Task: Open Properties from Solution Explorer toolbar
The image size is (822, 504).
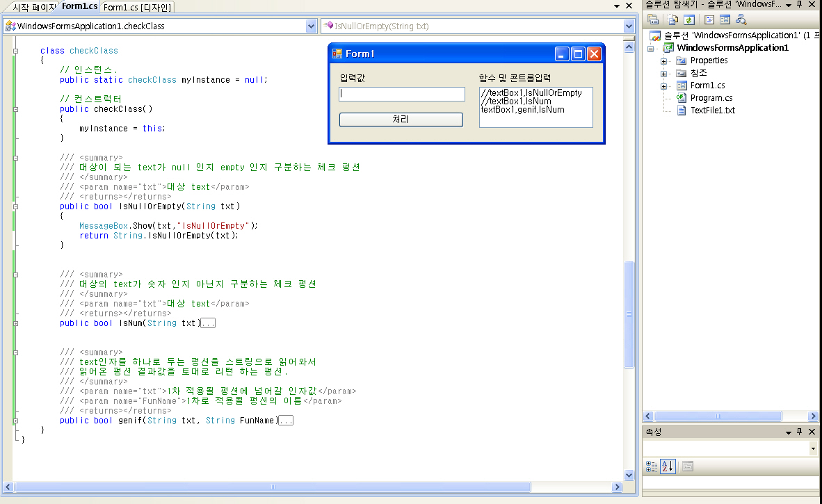Action: point(653,20)
